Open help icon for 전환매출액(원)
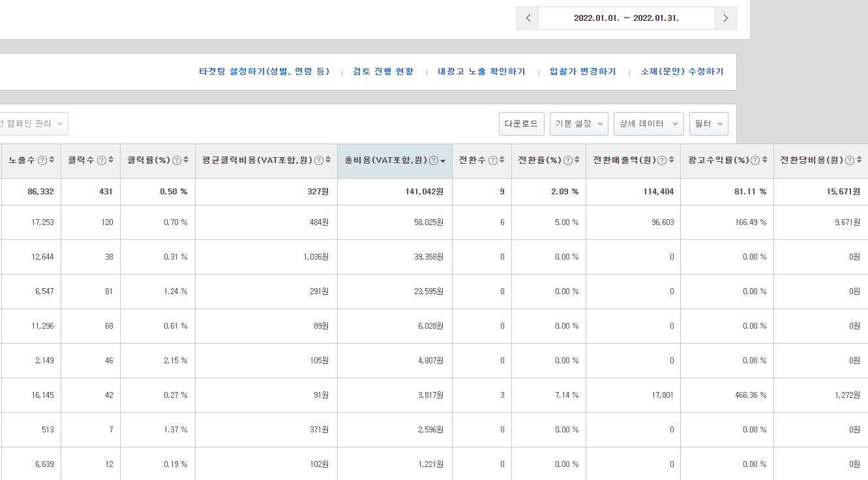The width and height of the screenshot is (868, 480). [x=662, y=160]
